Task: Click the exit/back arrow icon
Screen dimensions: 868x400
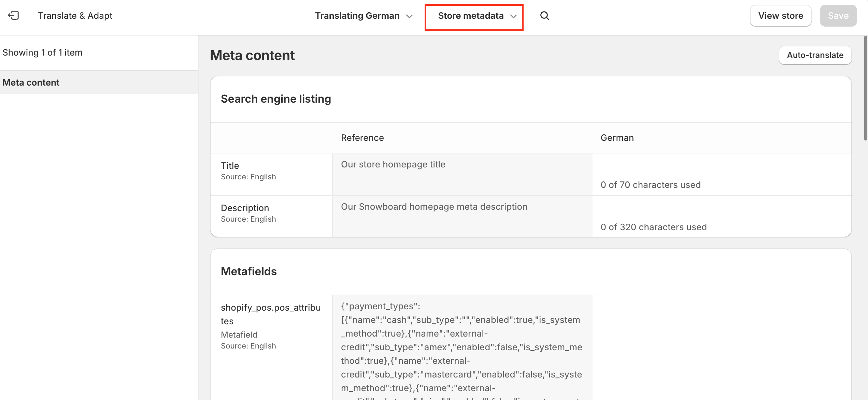Action: pyautogui.click(x=13, y=16)
